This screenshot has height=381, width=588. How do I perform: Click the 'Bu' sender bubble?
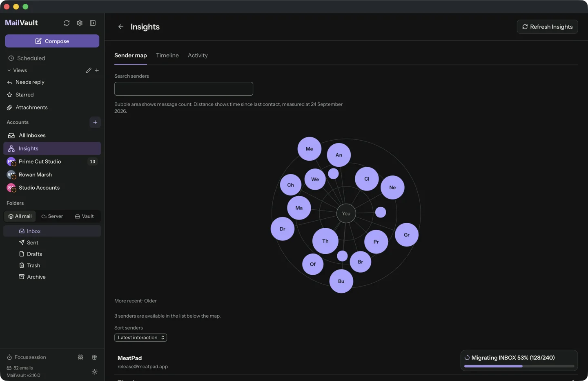pos(341,281)
